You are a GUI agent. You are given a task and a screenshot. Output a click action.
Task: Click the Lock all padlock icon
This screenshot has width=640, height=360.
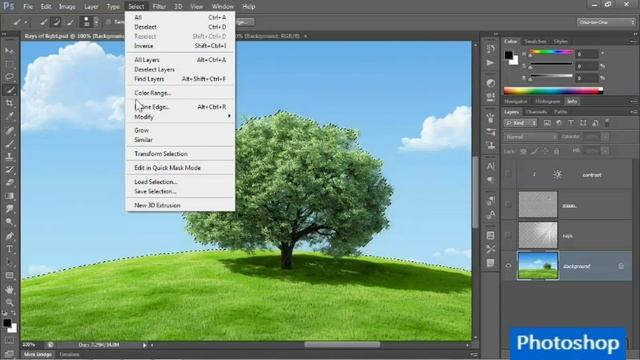[556, 151]
